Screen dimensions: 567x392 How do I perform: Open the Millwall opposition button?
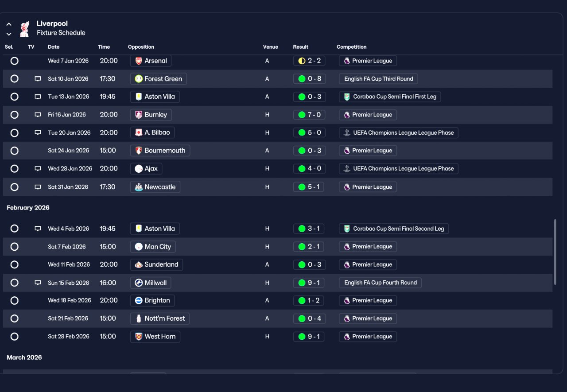pyautogui.click(x=151, y=283)
